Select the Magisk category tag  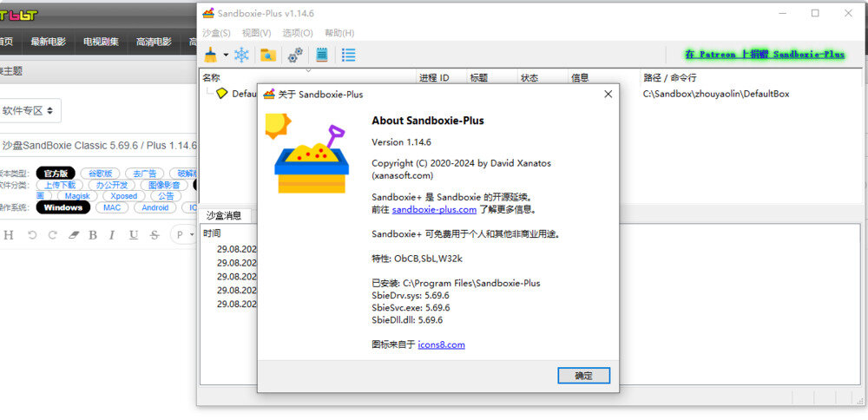77,196
